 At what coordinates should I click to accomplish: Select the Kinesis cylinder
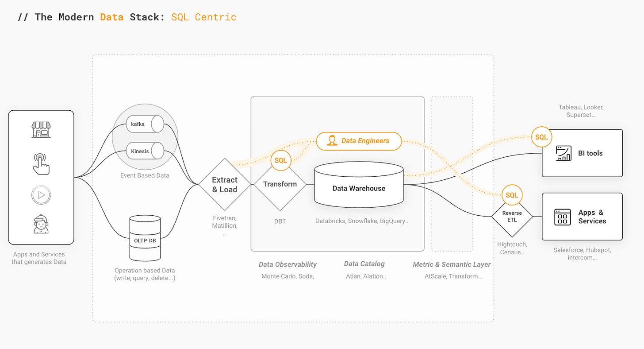(x=145, y=151)
